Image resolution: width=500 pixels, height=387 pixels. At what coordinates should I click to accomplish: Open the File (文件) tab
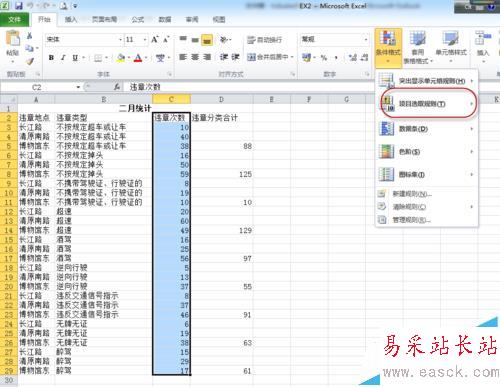click(x=14, y=20)
